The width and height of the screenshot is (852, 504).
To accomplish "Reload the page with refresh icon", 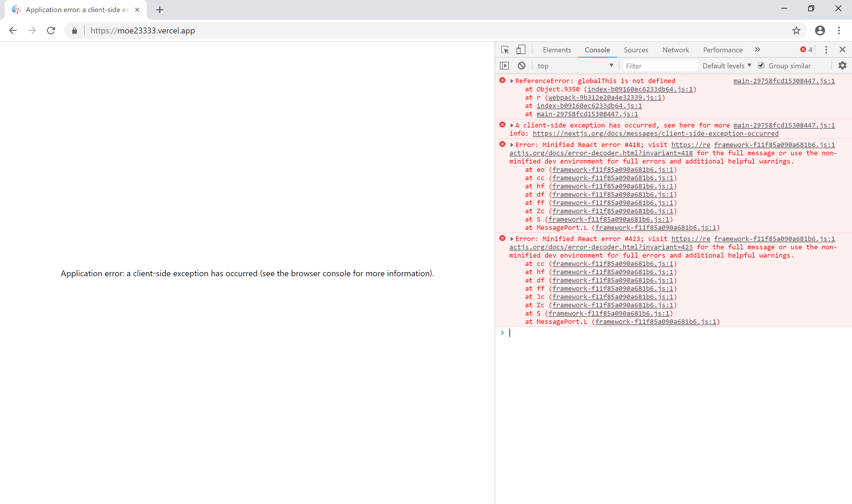I will [51, 30].
